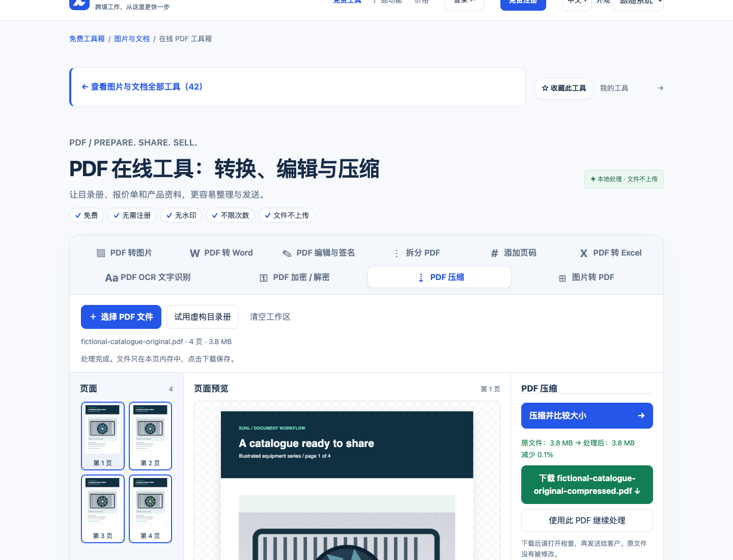733x560 pixels.
Task: Click 使用此 PDF 继续处理 button
Action: click(587, 520)
